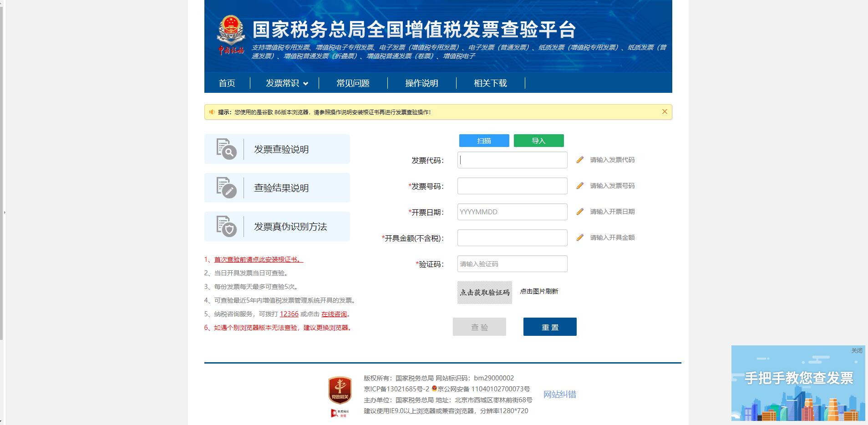Open the 发票常识 menu
868x425 pixels.
(x=282, y=83)
